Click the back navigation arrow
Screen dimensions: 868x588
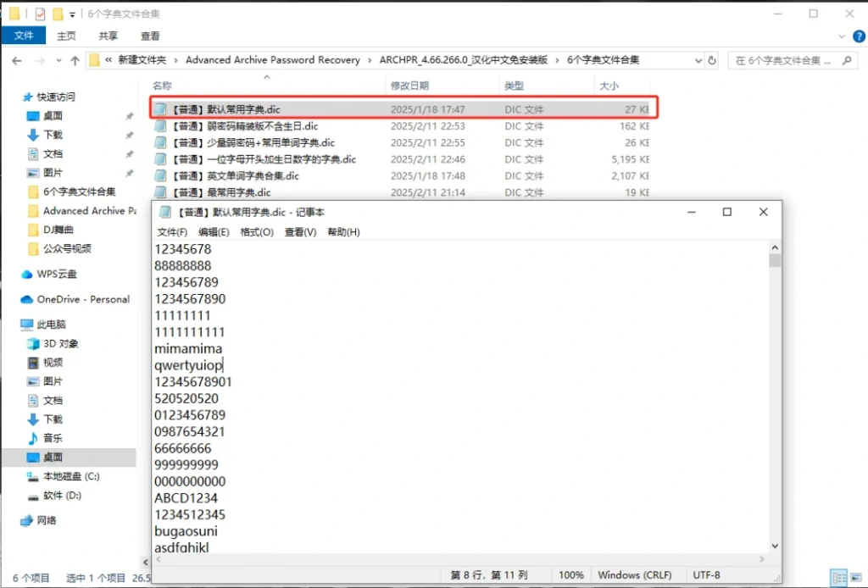pos(17,60)
